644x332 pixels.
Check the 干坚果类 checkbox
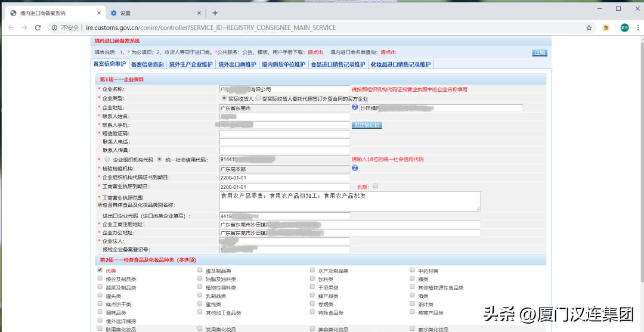(312, 287)
